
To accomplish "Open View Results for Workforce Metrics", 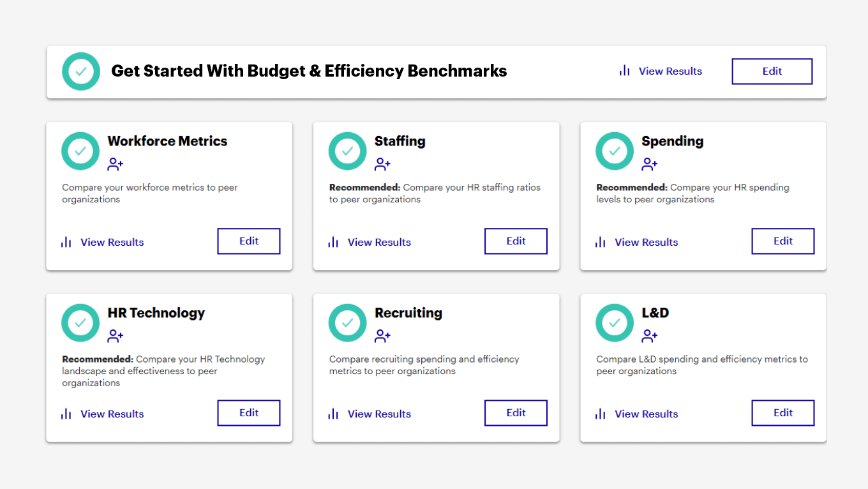I will coord(112,242).
